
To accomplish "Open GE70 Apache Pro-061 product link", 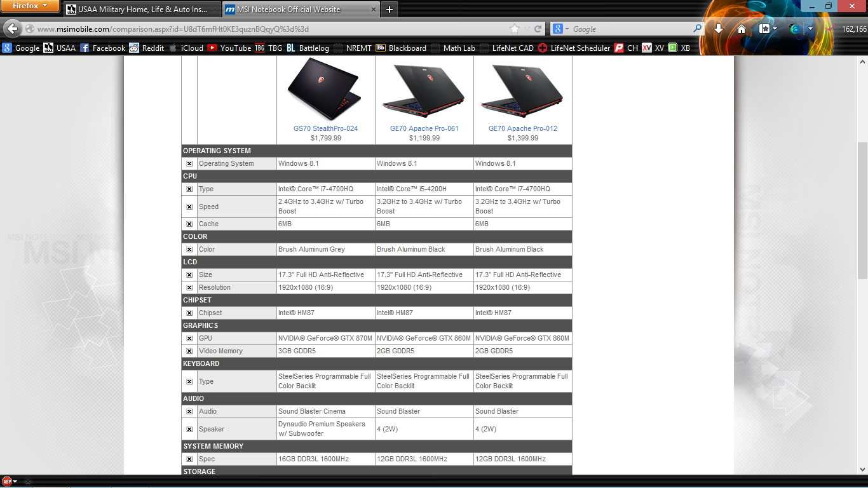I will (x=424, y=128).
